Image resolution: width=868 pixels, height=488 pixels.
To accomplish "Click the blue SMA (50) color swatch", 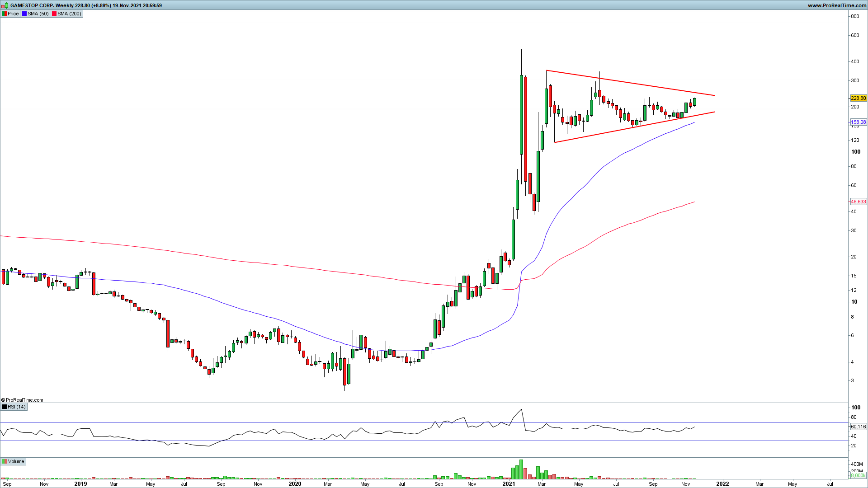I will pos(24,14).
